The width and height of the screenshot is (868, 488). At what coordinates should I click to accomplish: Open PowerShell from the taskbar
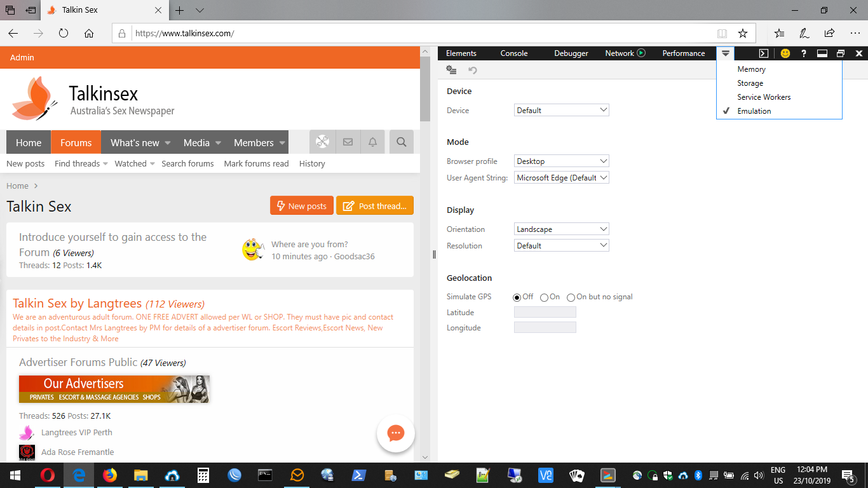tap(359, 475)
